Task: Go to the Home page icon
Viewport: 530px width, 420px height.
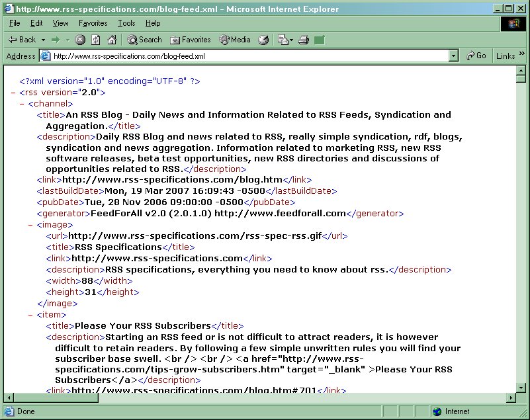Action: (x=112, y=40)
